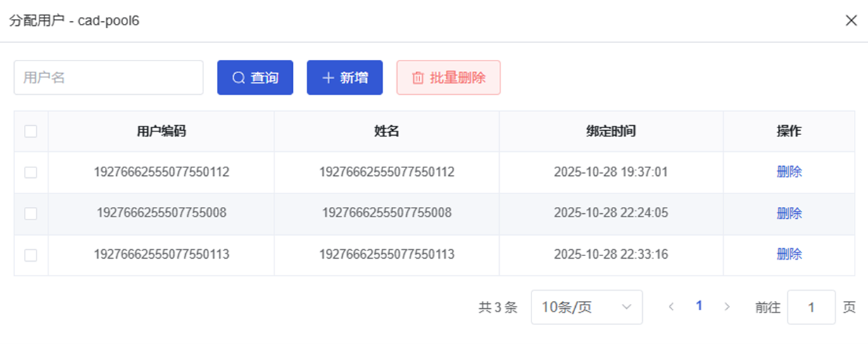Delete the user bound at 22:24:05
Screen dimensions: 868x344
point(789,213)
